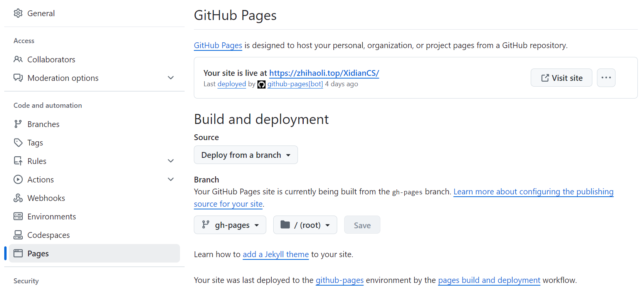
Task: Expand the Actions section chevron
Action: [x=171, y=179]
